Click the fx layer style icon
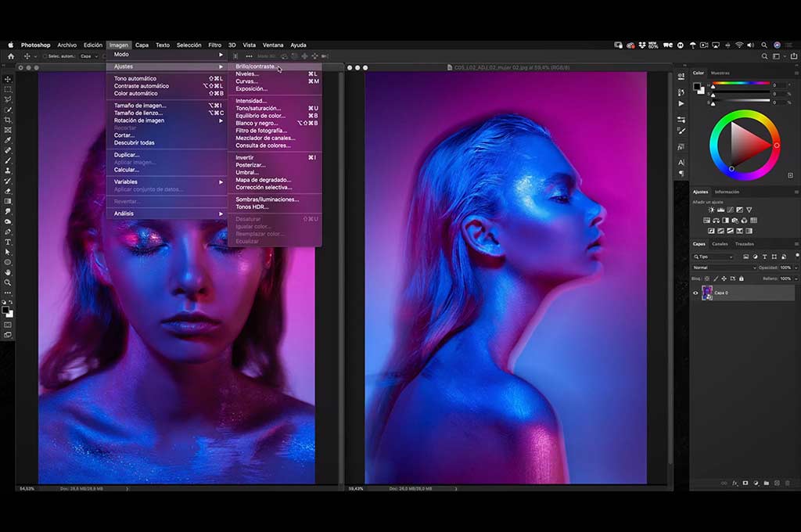Screen dimensions: 801x532 735,483
